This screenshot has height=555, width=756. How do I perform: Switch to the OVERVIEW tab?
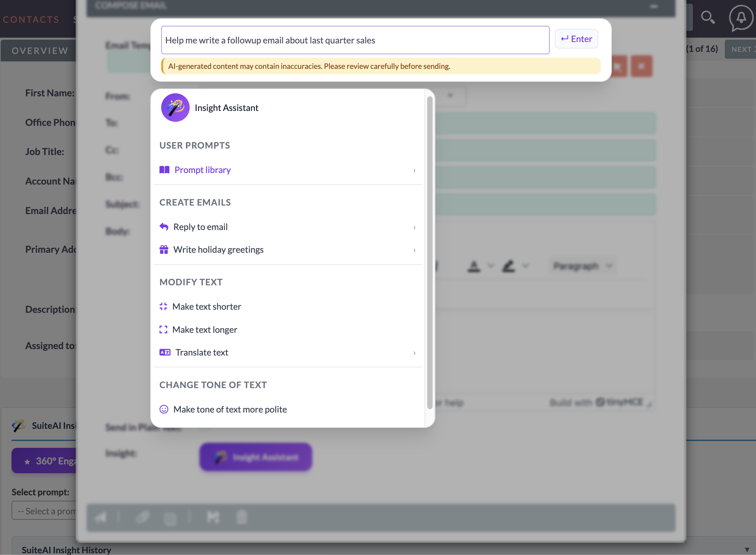40,50
